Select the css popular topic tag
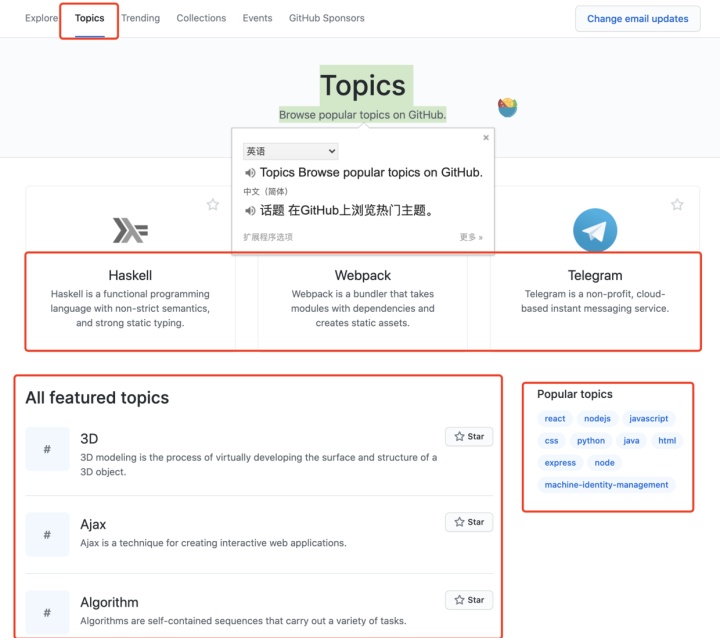This screenshot has width=720, height=638. click(551, 440)
